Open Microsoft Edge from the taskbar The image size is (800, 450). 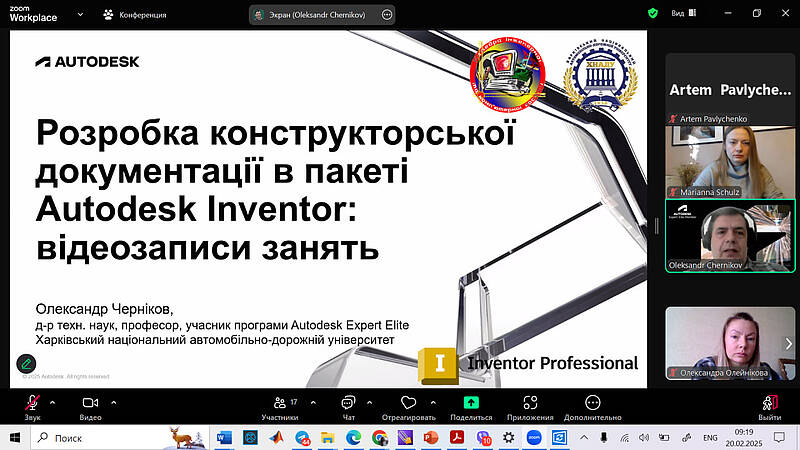pyautogui.click(x=353, y=438)
